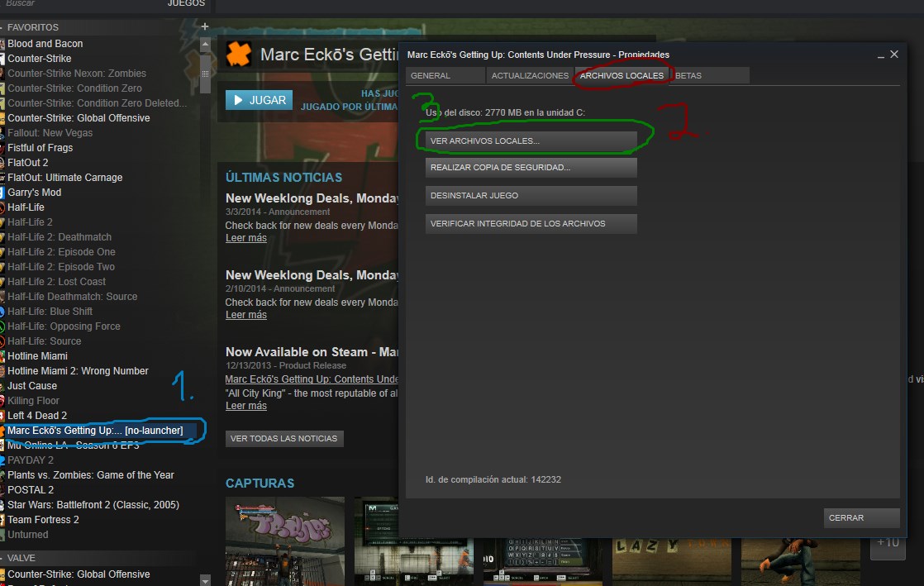Select Counter-Strike: Global Offensive in favorites
The height and width of the screenshot is (586, 924).
click(x=79, y=118)
